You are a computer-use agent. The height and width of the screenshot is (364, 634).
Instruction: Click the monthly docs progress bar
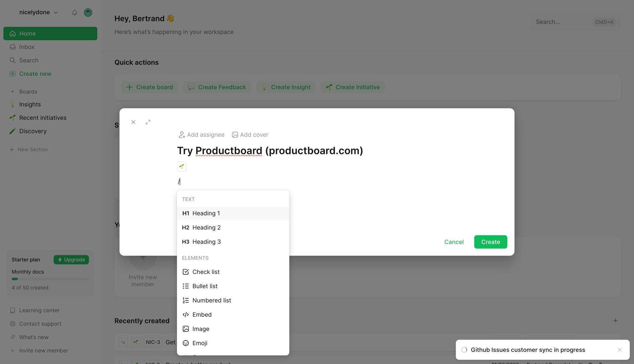[50, 279]
